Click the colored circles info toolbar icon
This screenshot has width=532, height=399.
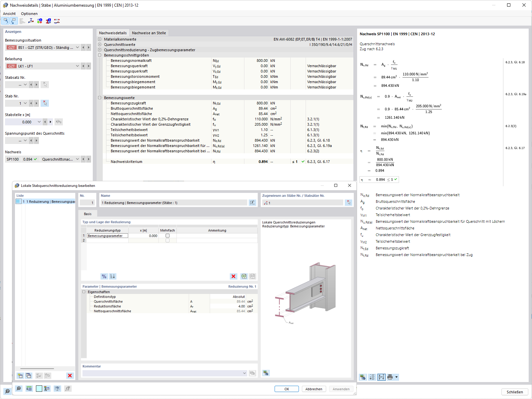(40, 21)
